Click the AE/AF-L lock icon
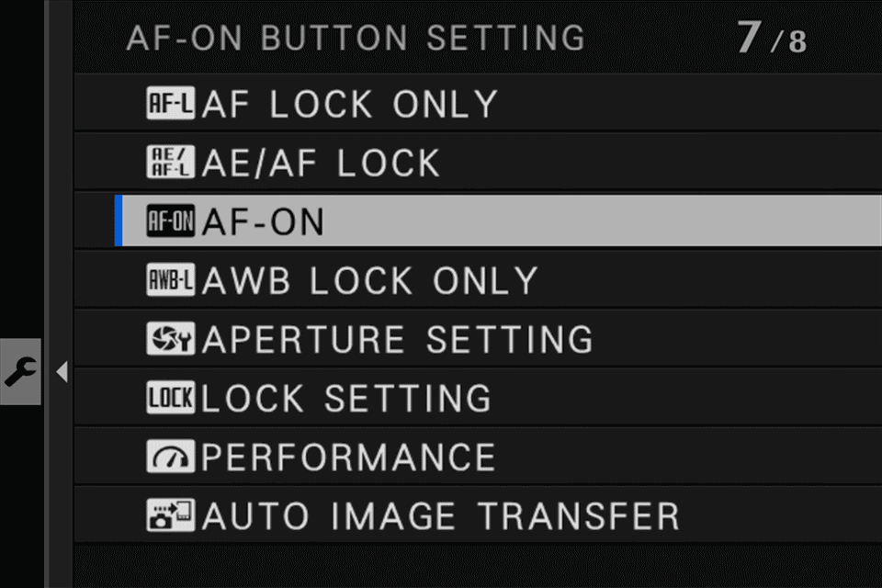Image resolution: width=882 pixels, height=588 pixels. (171, 163)
